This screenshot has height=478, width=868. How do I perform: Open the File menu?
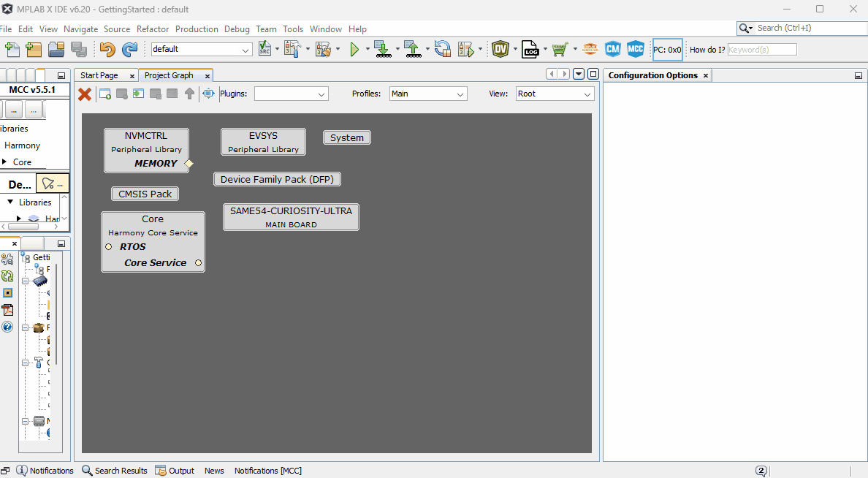6,29
